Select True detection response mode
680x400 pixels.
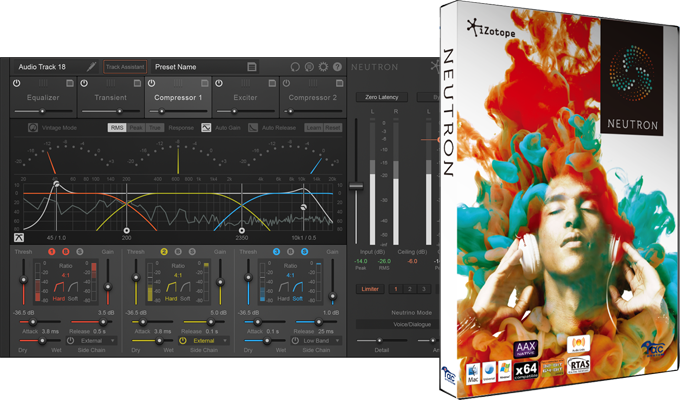pyautogui.click(x=154, y=128)
